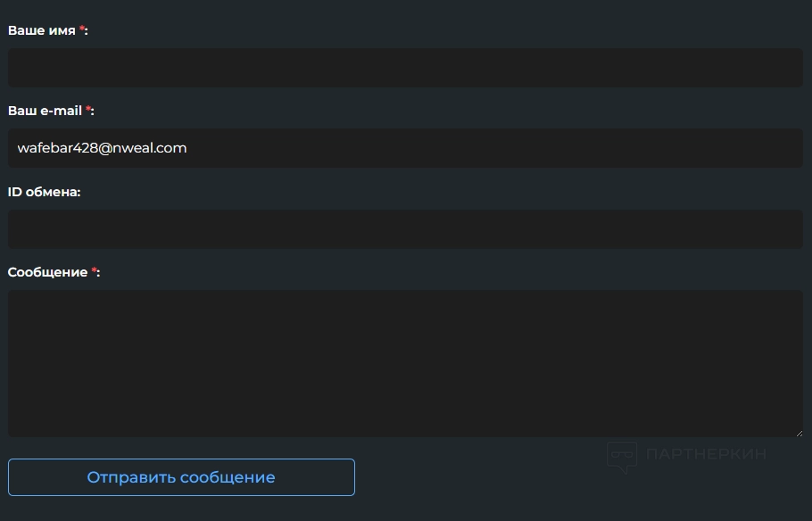The image size is (812, 521).
Task: Click the ID обмена field label
Action: [x=44, y=192]
